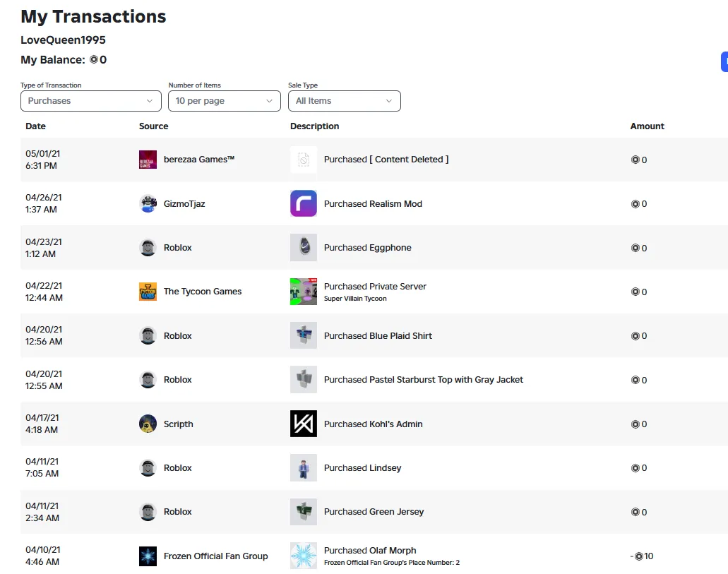728x574 pixels.
Task: Click the LoveQueen1995 username
Action: [x=63, y=40]
